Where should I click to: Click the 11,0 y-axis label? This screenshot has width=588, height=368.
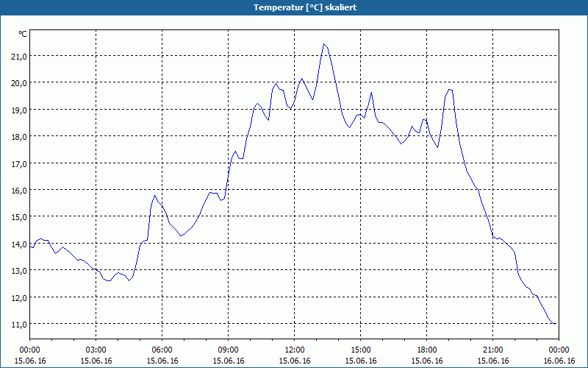(x=19, y=325)
